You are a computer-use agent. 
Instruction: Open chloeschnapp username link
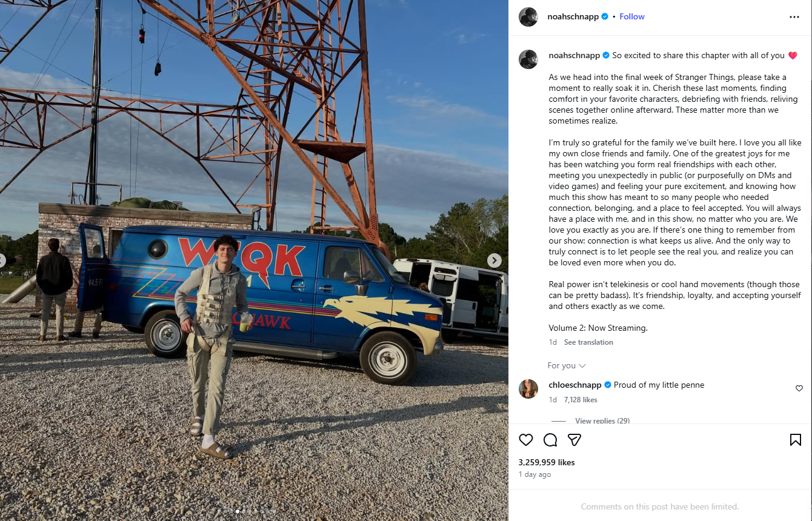tap(575, 385)
